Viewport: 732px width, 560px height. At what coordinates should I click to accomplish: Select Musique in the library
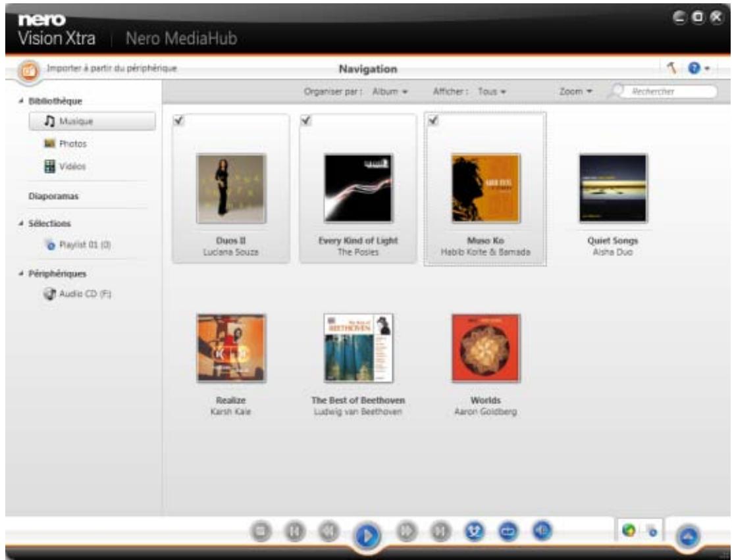click(92, 121)
